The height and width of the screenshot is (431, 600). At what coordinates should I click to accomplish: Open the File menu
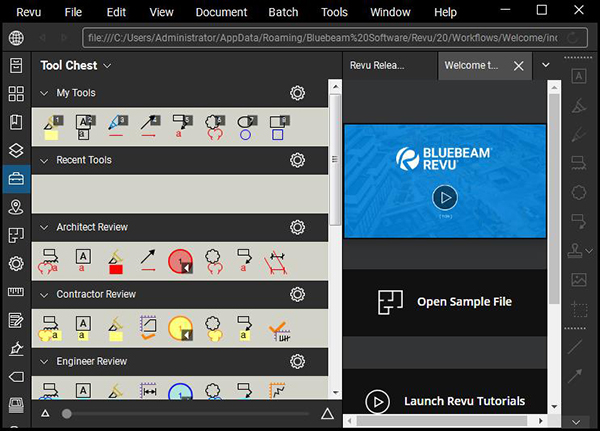point(73,12)
